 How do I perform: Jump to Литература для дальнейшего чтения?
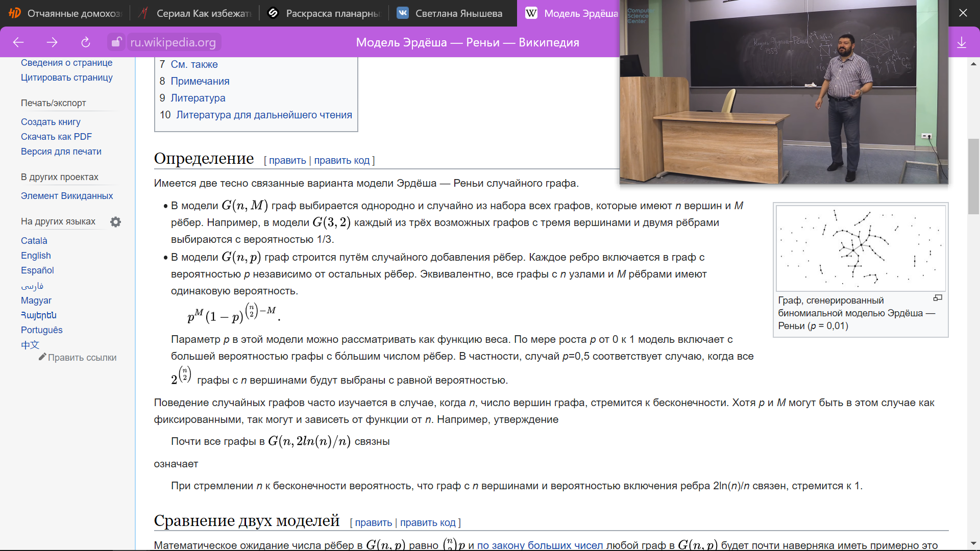tap(264, 115)
